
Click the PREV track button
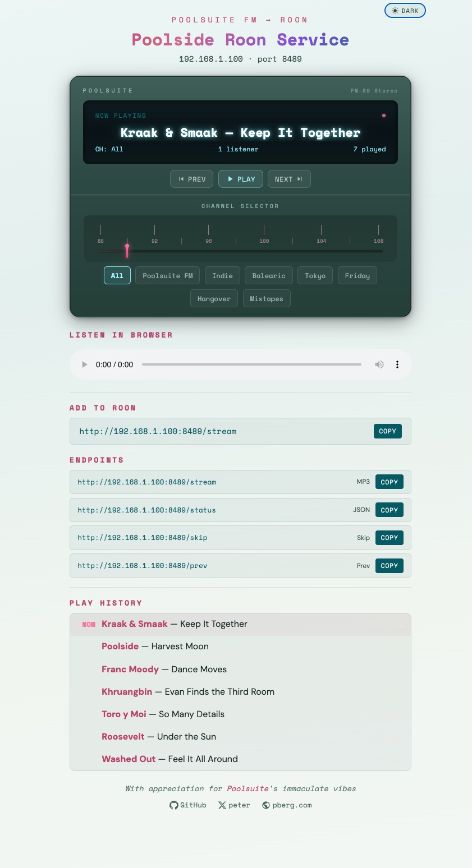[191, 179]
